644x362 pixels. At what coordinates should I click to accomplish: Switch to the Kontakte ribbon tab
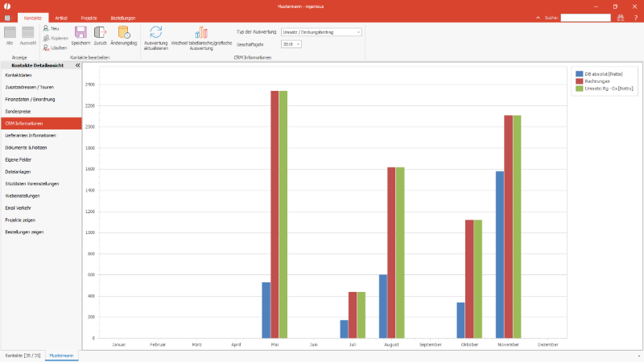click(x=33, y=18)
